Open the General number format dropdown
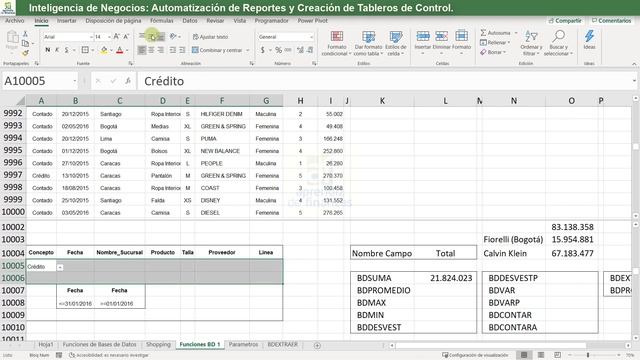Screen dimensions: 640x360 [x=311, y=37]
